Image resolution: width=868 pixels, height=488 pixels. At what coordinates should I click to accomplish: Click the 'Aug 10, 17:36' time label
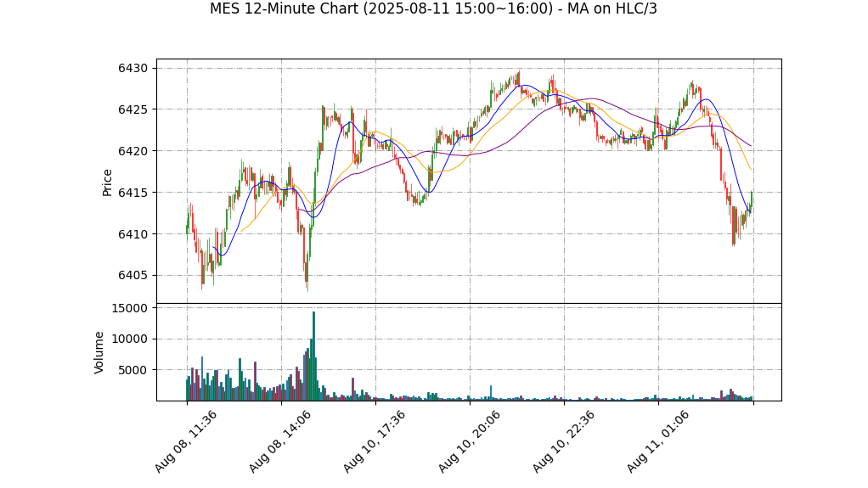pos(375,441)
